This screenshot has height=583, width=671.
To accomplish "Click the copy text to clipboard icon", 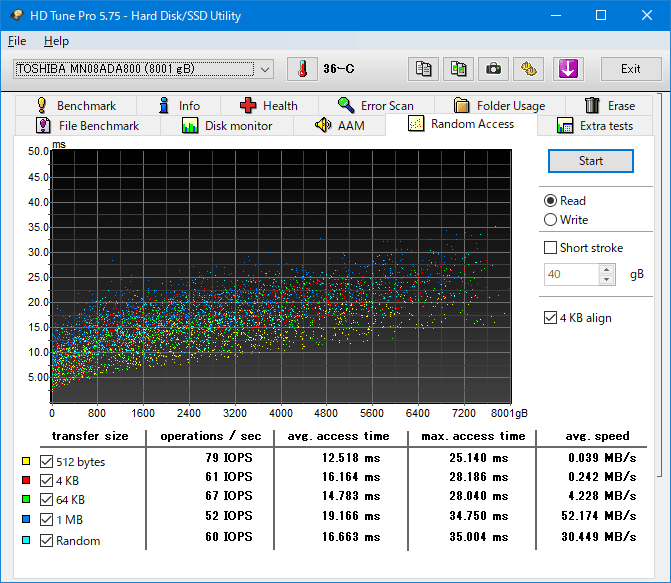I will [x=425, y=69].
